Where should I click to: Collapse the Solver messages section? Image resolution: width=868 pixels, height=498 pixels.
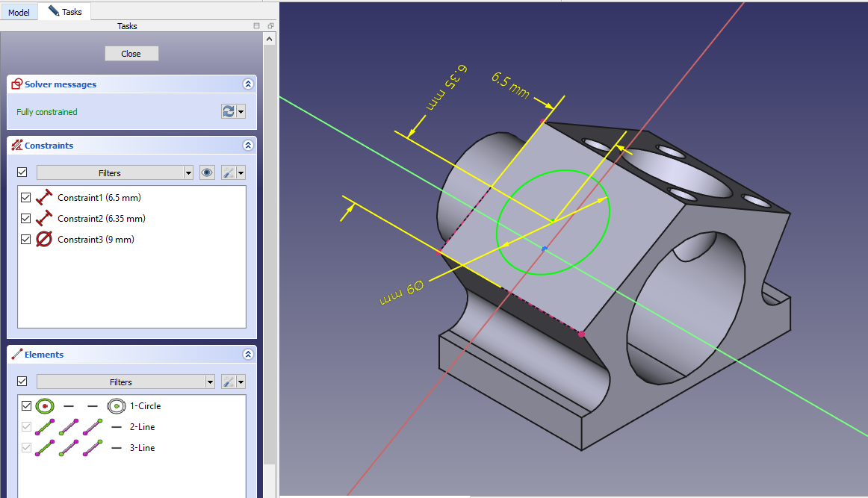click(247, 84)
